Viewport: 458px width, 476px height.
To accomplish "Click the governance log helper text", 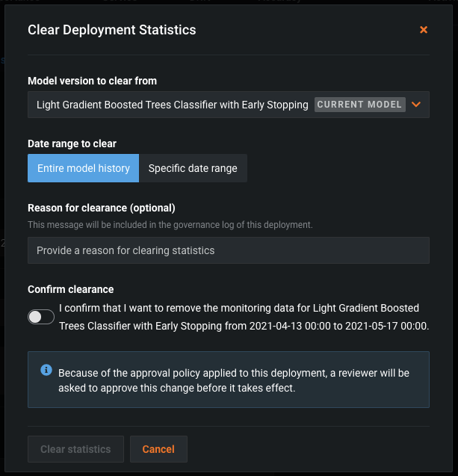I will (x=170, y=224).
